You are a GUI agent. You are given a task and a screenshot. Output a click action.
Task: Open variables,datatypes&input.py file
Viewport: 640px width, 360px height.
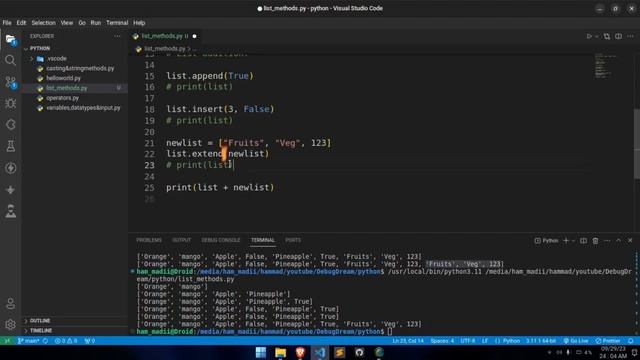coord(83,108)
